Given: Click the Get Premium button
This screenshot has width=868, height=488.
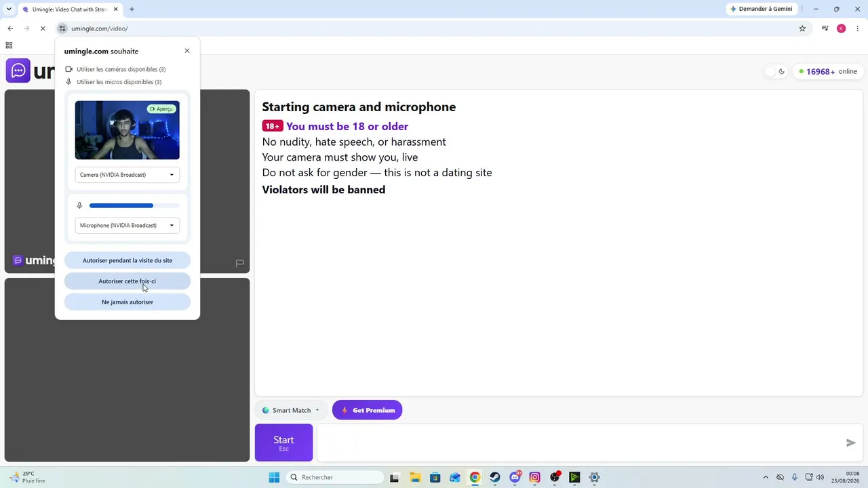Looking at the screenshot, I should pyautogui.click(x=368, y=410).
